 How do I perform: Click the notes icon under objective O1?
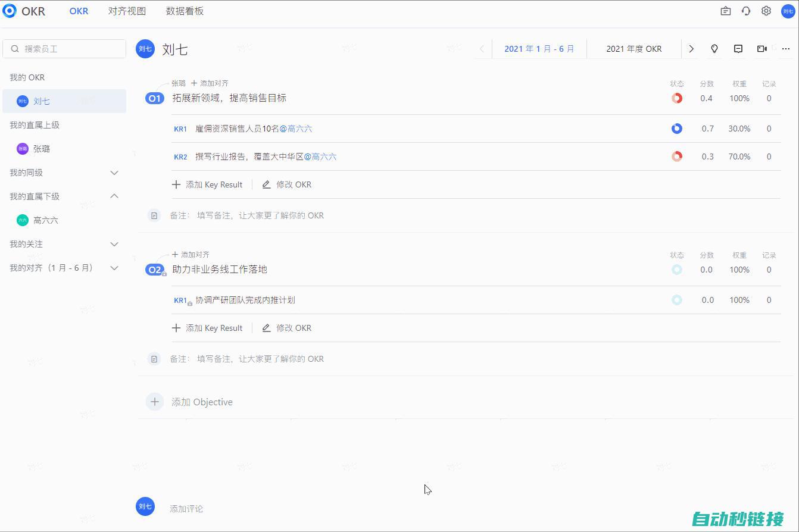coord(154,215)
